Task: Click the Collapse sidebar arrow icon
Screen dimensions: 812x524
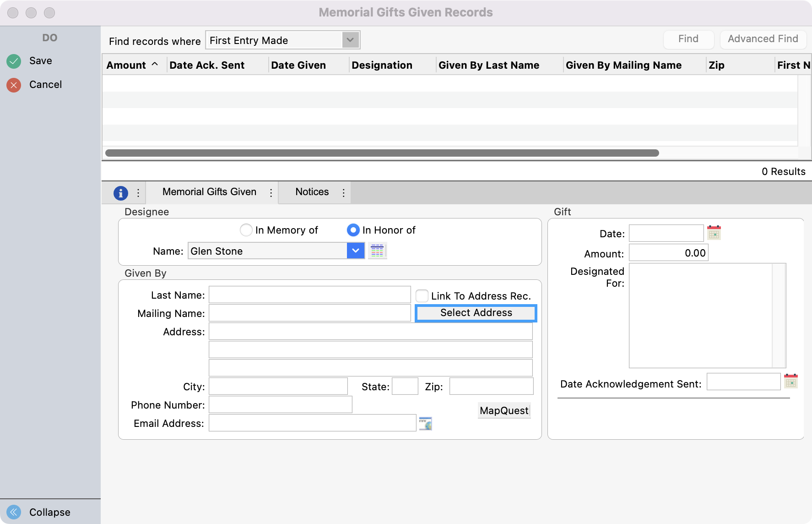Action: 14,512
